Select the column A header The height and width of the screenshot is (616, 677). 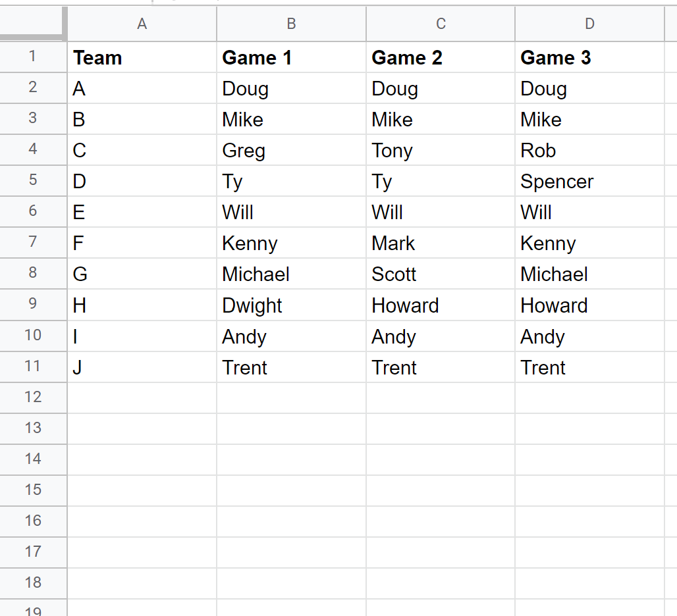pos(142,24)
